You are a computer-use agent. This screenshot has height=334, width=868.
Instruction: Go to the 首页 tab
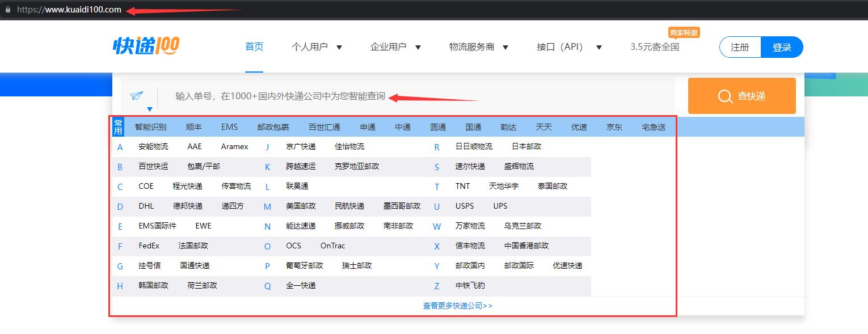(x=254, y=46)
